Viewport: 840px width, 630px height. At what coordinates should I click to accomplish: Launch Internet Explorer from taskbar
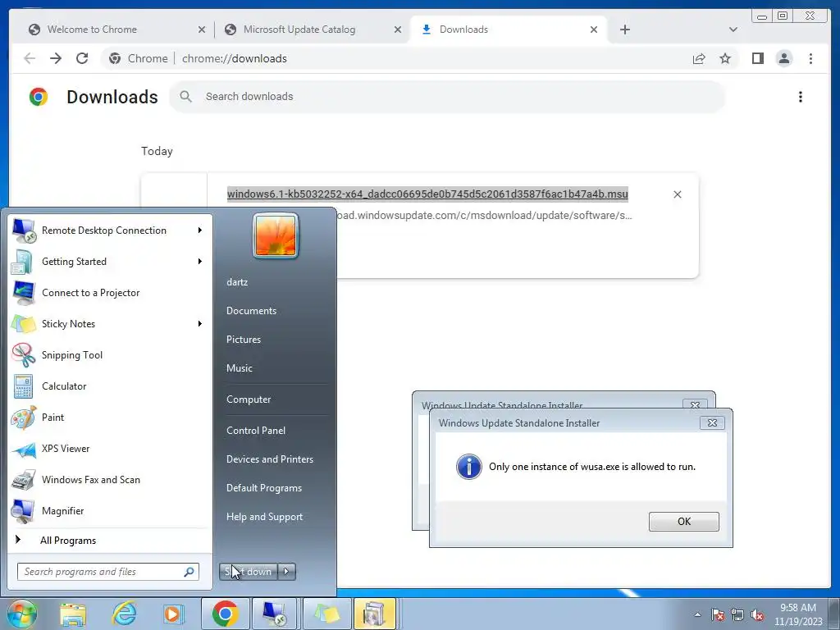coord(124,614)
